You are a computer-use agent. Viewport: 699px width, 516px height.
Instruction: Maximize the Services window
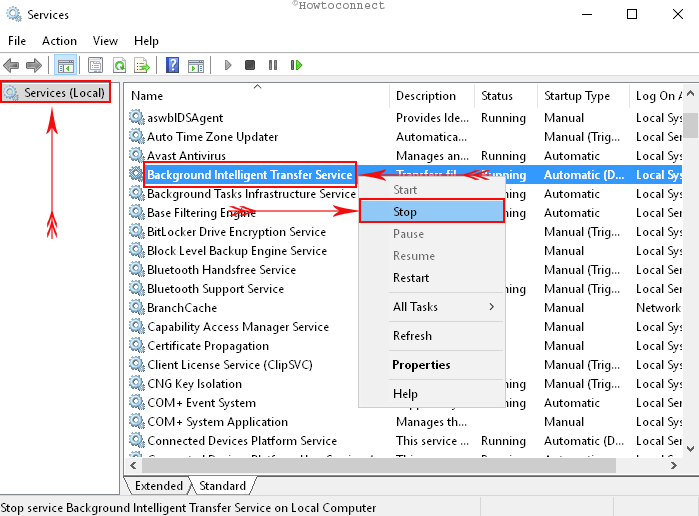pyautogui.click(x=632, y=14)
